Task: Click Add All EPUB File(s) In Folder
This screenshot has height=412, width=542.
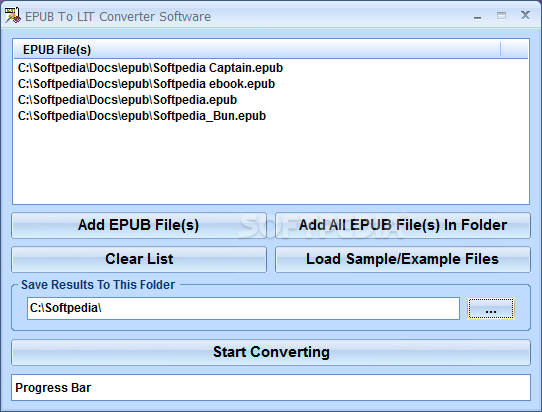Action: click(403, 225)
